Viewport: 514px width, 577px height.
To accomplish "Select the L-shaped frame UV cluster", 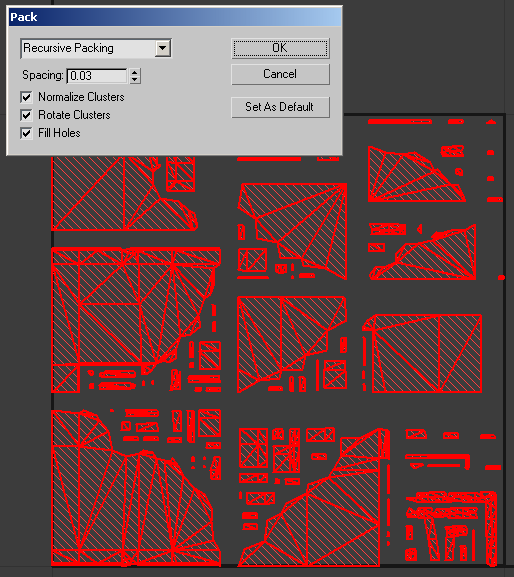I will tap(452, 528).
